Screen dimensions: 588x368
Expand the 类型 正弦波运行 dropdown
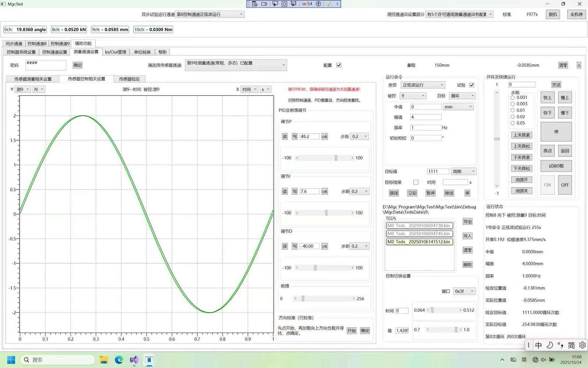423,85
